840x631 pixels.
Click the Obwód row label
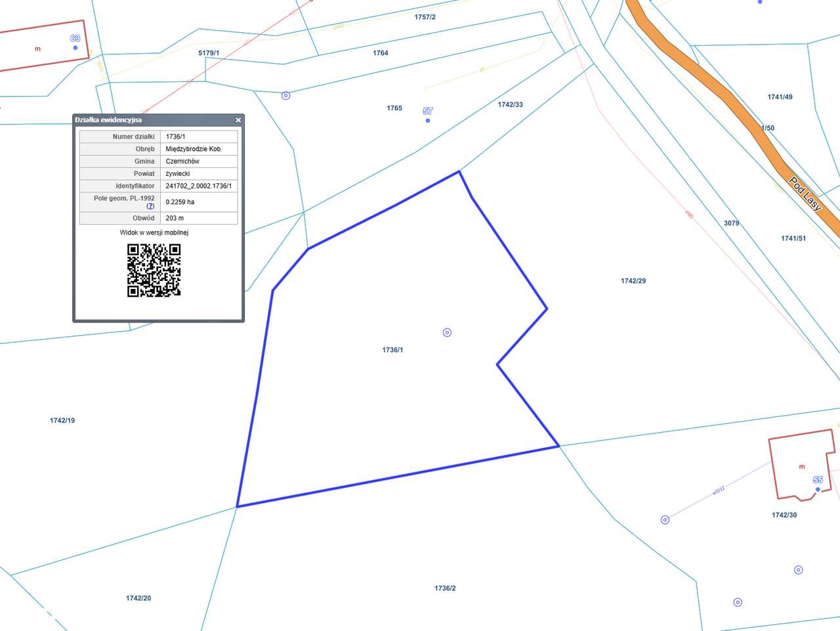point(144,218)
